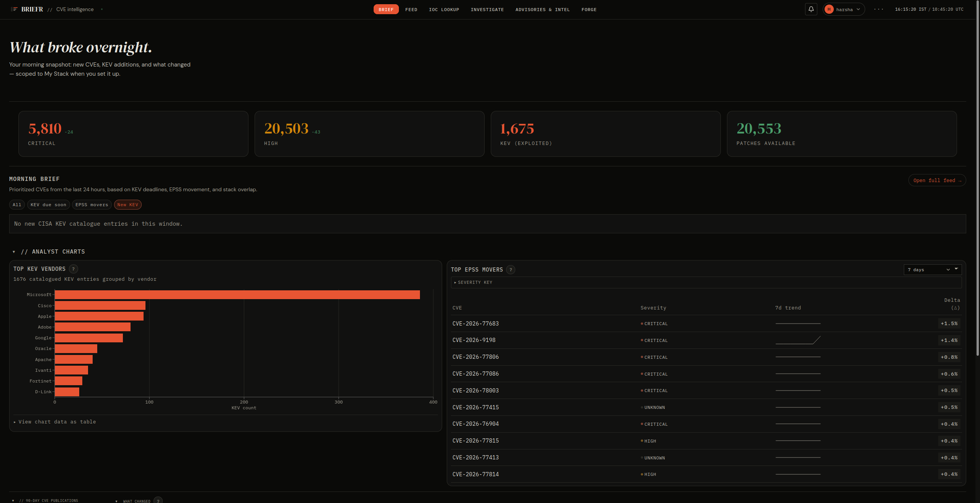This screenshot has width=980, height=503.
Task: Open CVE-2026-77086 entry
Action: tap(475, 374)
